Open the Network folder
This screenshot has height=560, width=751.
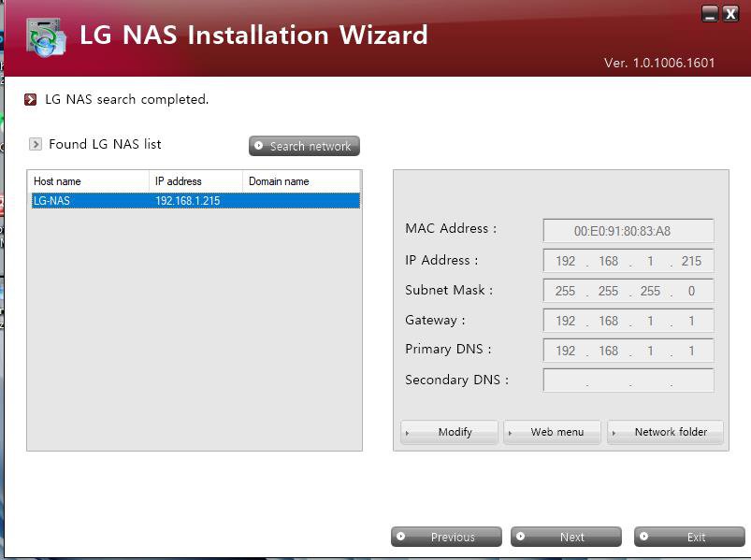pyautogui.click(x=665, y=432)
